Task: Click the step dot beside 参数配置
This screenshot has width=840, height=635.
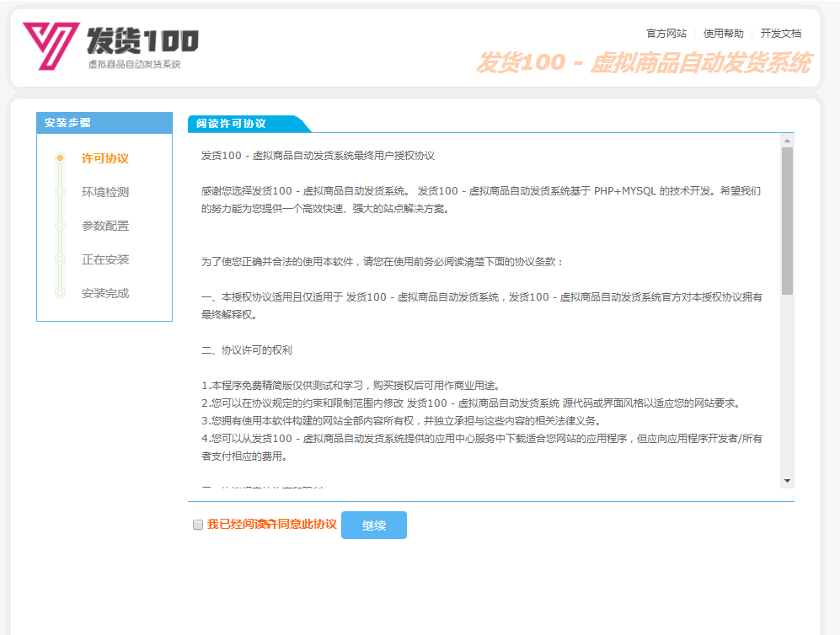Action: click(x=60, y=226)
